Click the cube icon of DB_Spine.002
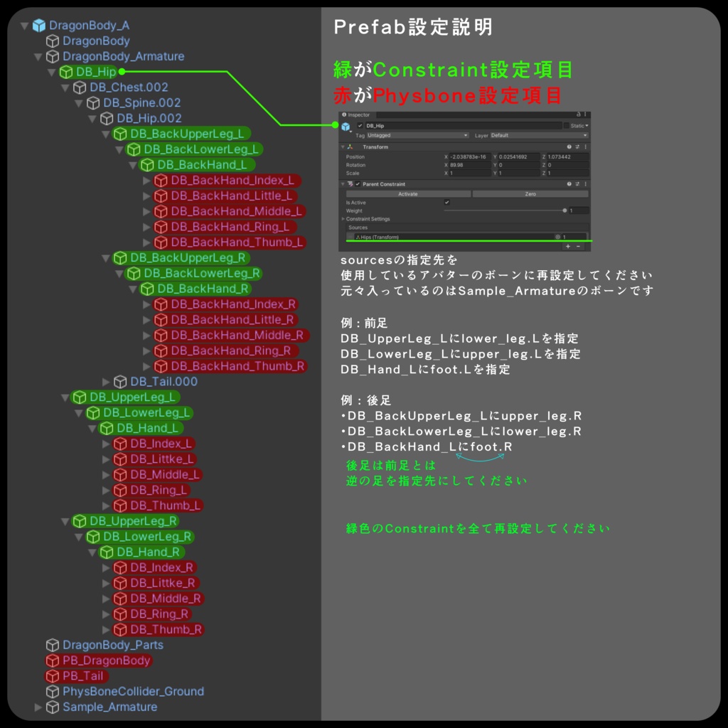Image resolution: width=728 pixels, height=728 pixels. (x=93, y=102)
